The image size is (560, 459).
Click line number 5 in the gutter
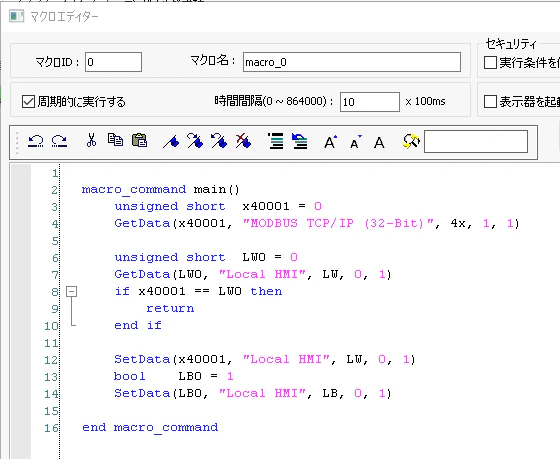(55, 241)
